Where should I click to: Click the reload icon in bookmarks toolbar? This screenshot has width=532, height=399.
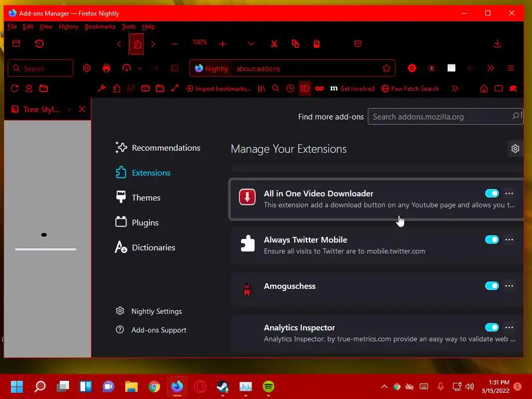tap(14, 88)
